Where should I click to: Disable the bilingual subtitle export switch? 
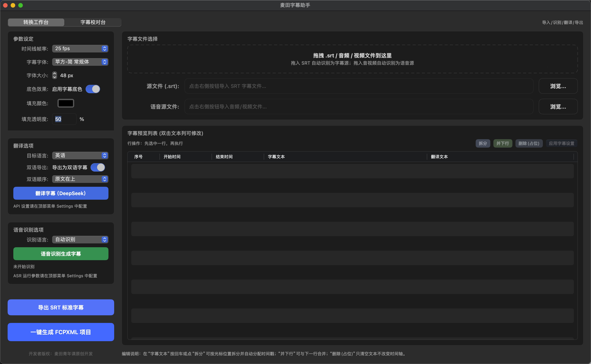[x=98, y=167]
